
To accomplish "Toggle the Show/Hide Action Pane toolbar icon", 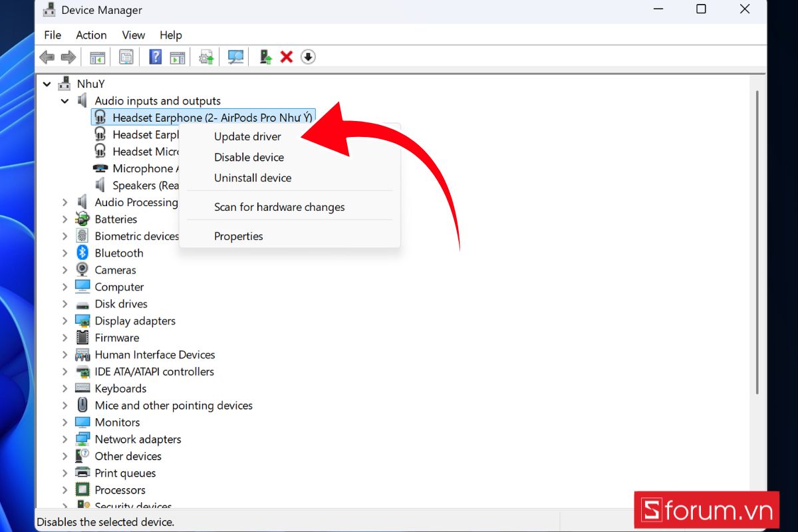I will (177, 57).
